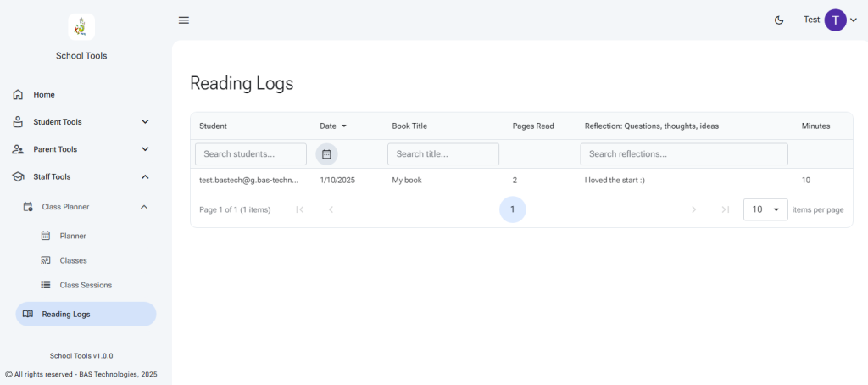The image size is (868, 385).
Task: Select page 1 in pagination
Action: coord(512,209)
